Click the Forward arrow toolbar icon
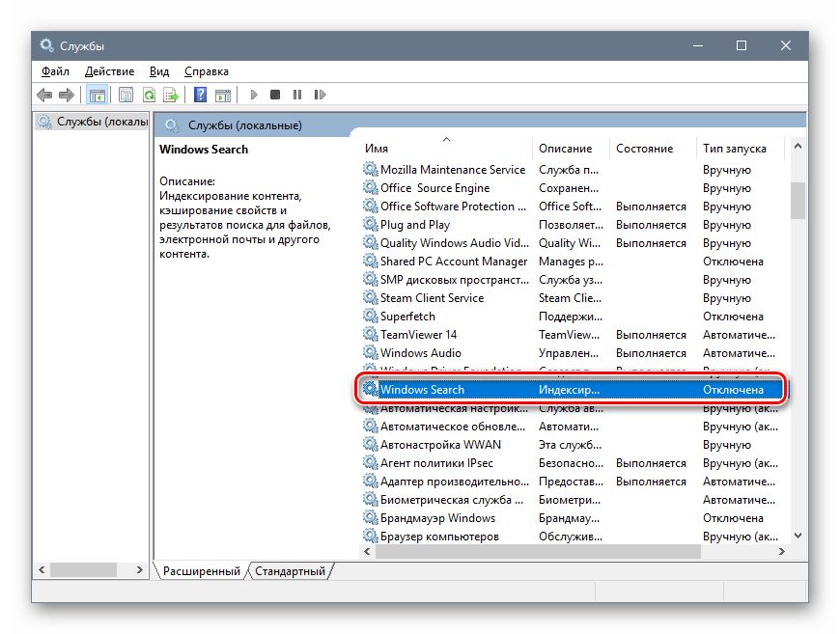Screen dimensions: 840x634 coord(67,95)
